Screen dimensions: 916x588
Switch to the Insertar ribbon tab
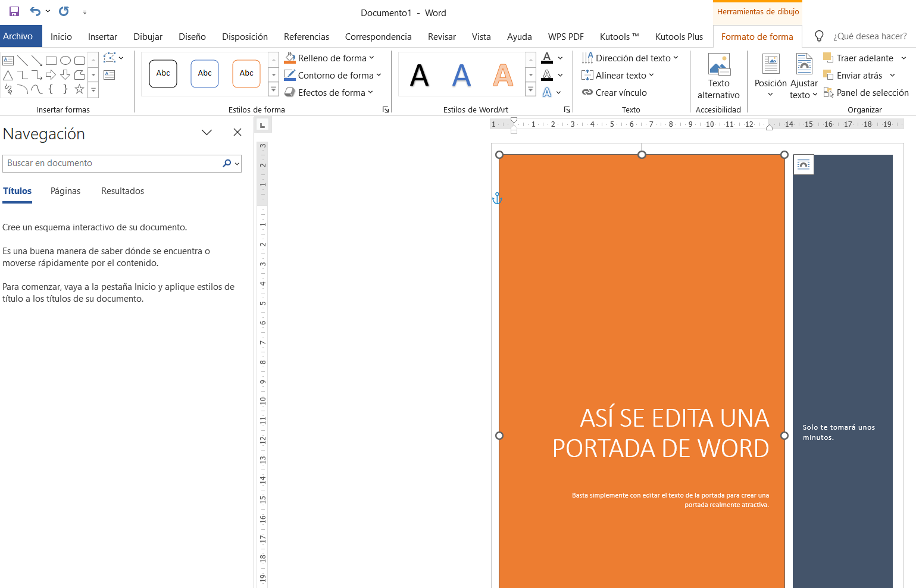[x=102, y=37]
